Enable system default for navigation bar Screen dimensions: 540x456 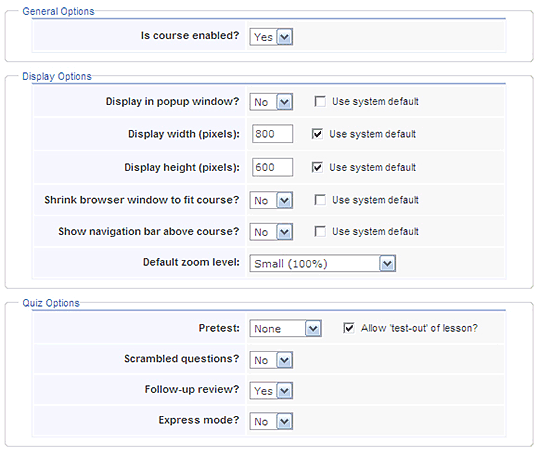point(320,231)
